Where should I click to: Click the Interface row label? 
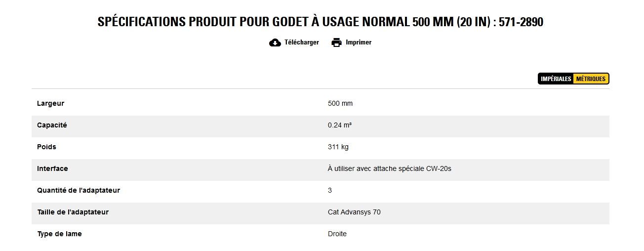[x=52, y=169]
